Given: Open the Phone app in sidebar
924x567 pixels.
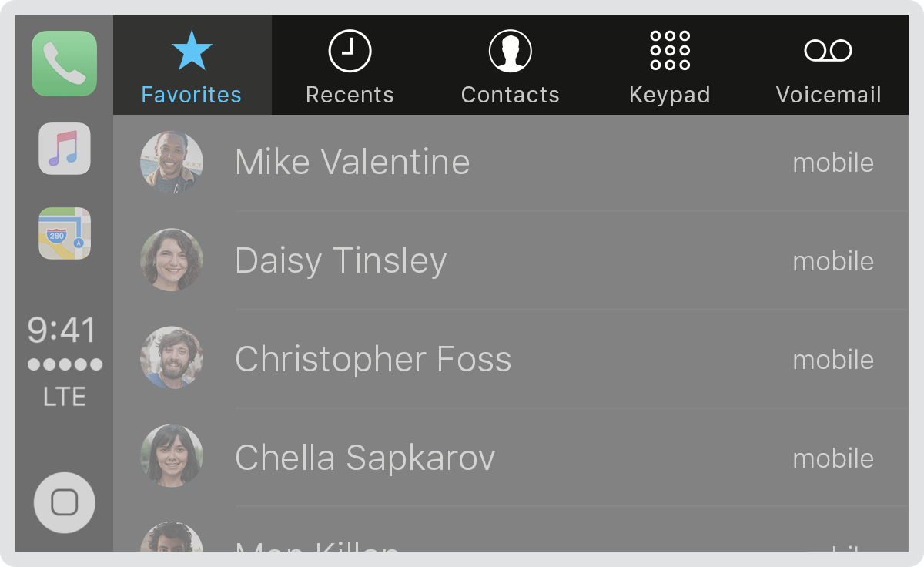Looking at the screenshot, I should pyautogui.click(x=65, y=63).
